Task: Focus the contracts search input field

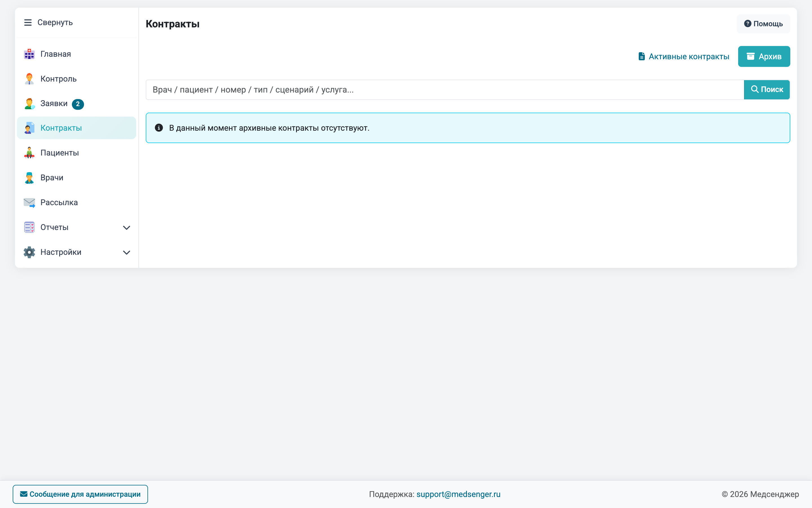Action: pos(445,90)
